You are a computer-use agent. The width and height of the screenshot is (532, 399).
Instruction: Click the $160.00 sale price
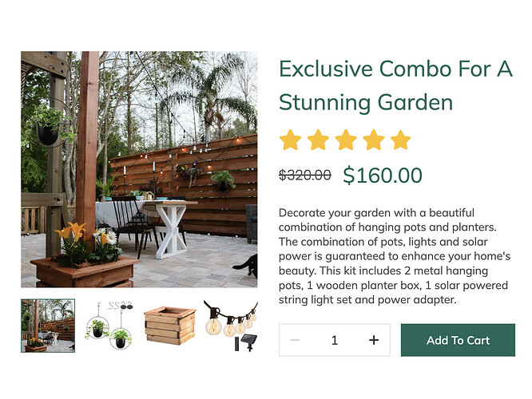coord(383,175)
